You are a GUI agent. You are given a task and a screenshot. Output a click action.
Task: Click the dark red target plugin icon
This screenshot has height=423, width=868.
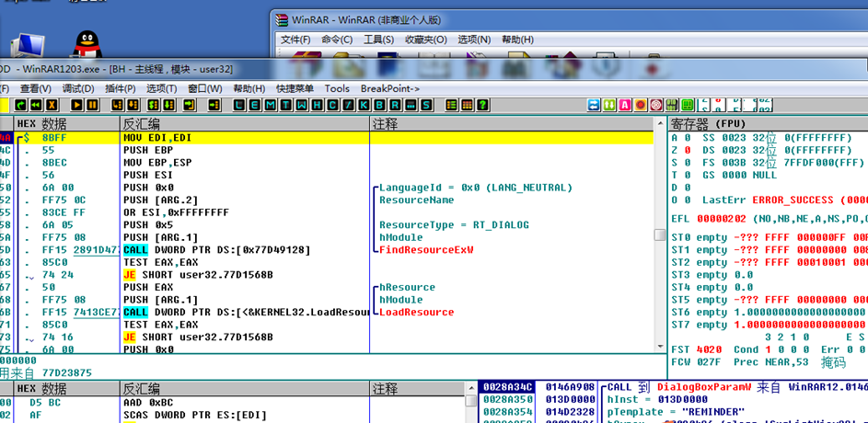pyautogui.click(x=656, y=105)
